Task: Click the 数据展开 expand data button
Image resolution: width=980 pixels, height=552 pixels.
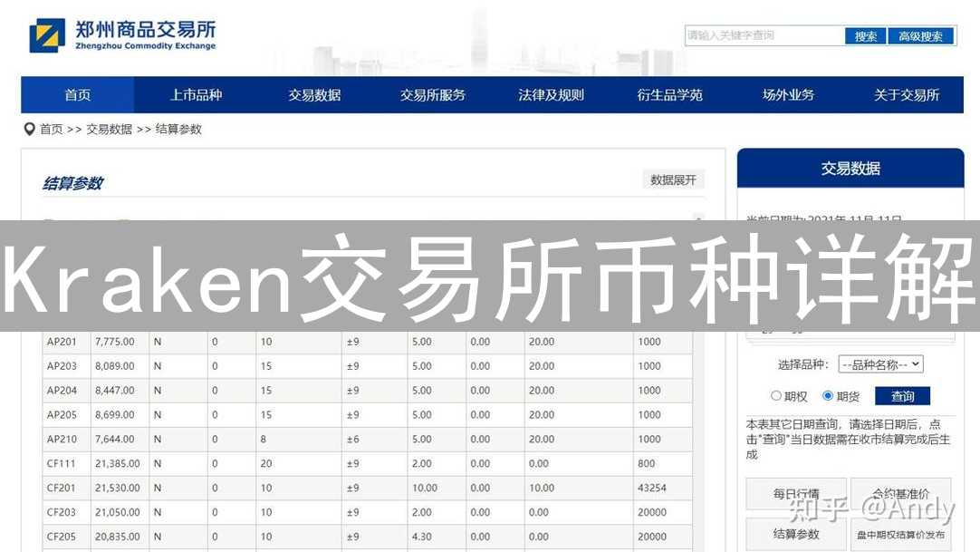Action: coord(673,180)
